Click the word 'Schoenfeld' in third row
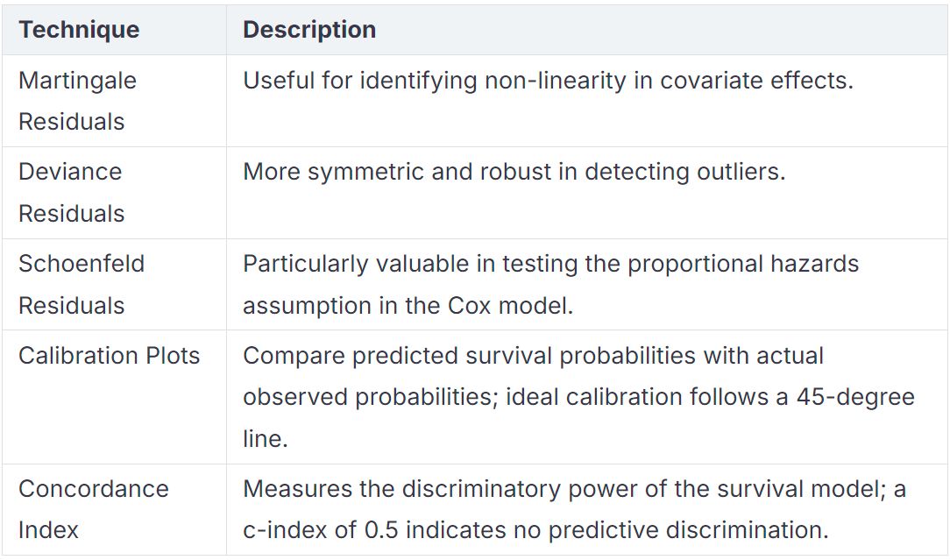The height and width of the screenshot is (560, 950). tap(82, 264)
